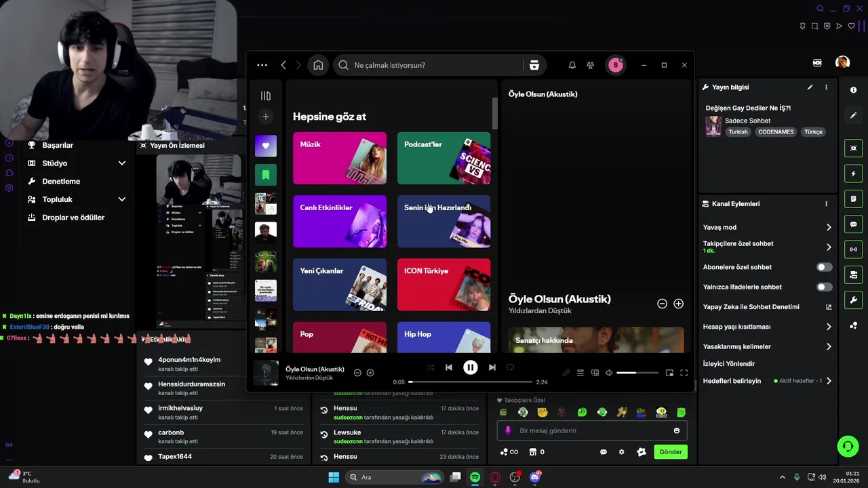Skip to next track
This screenshot has width=868, height=488.
point(492,367)
